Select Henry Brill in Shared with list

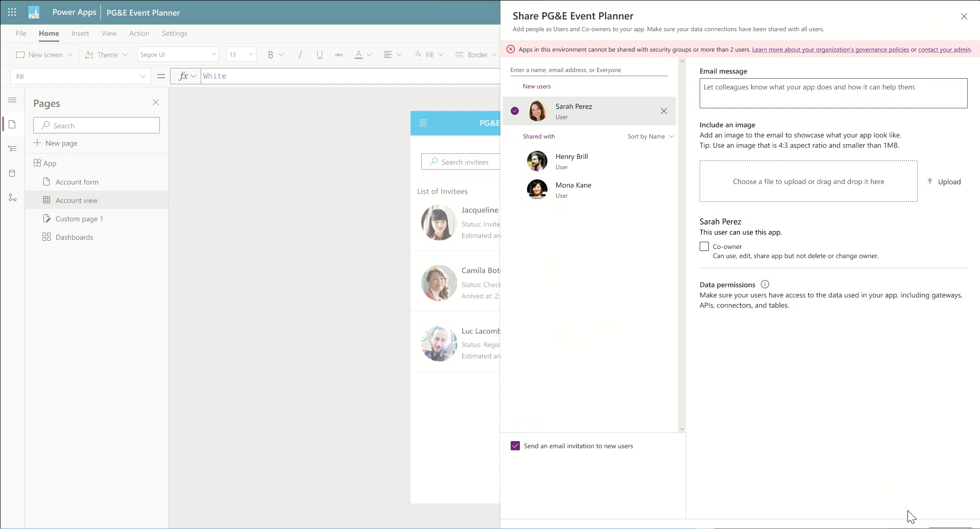589,161
